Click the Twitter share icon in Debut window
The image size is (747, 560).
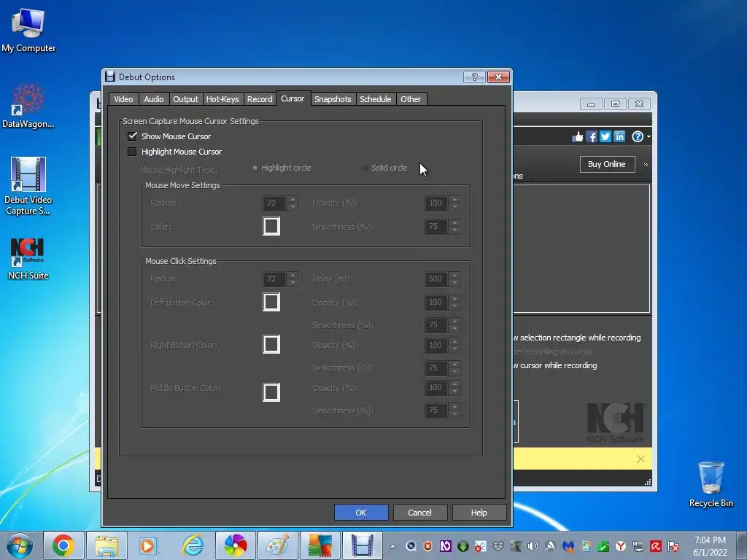pyautogui.click(x=605, y=137)
